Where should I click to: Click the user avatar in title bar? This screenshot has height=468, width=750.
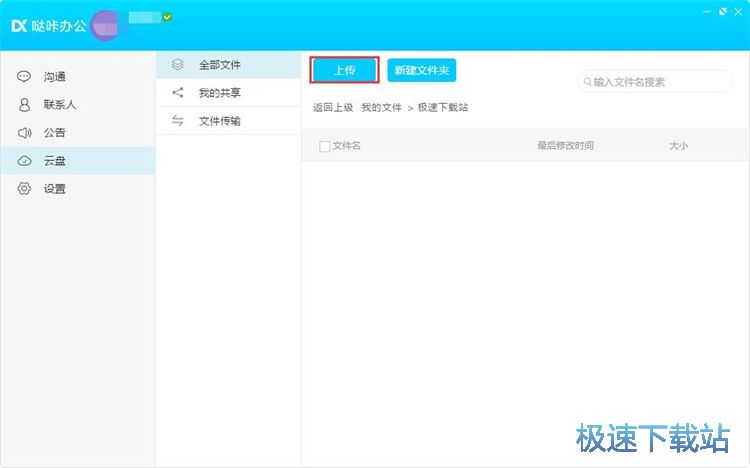pos(105,25)
